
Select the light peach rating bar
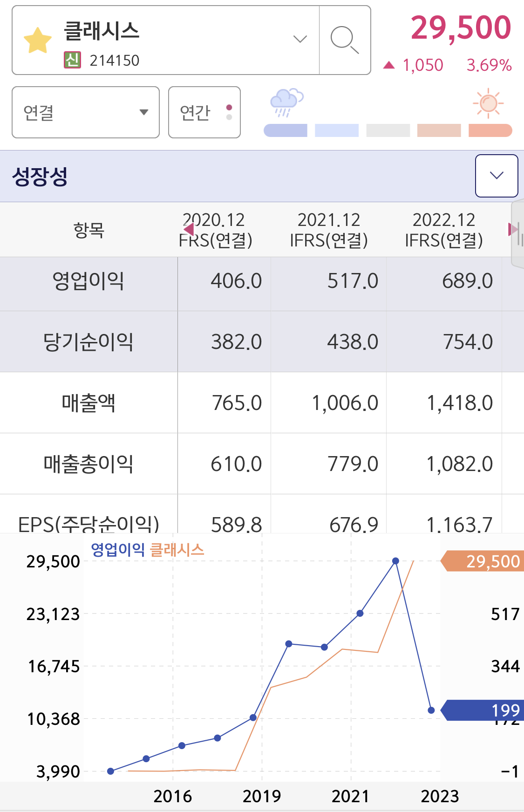pyautogui.click(x=439, y=130)
